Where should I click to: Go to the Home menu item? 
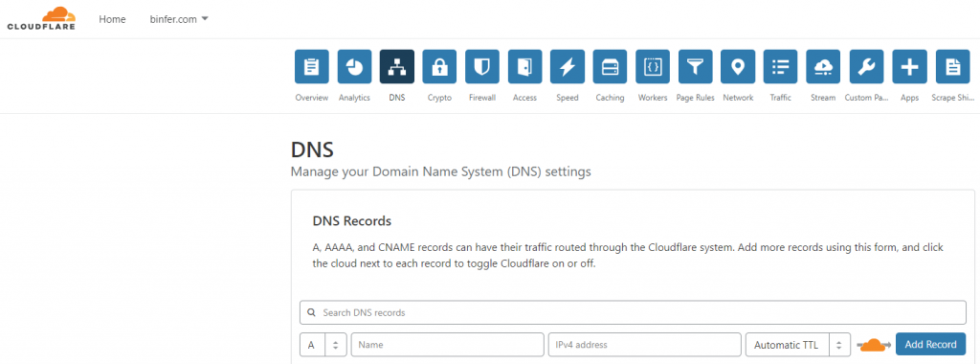click(112, 19)
